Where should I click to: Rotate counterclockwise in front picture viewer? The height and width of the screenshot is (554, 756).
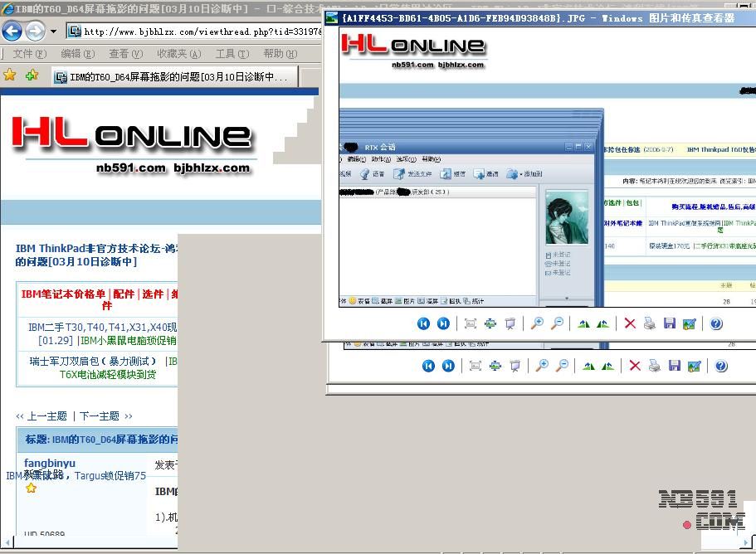(602, 323)
